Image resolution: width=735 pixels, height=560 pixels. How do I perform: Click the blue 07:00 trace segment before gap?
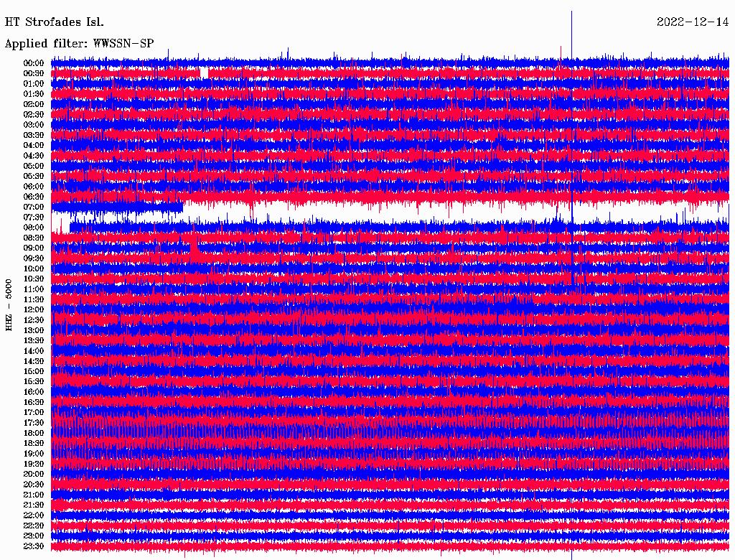117,207
